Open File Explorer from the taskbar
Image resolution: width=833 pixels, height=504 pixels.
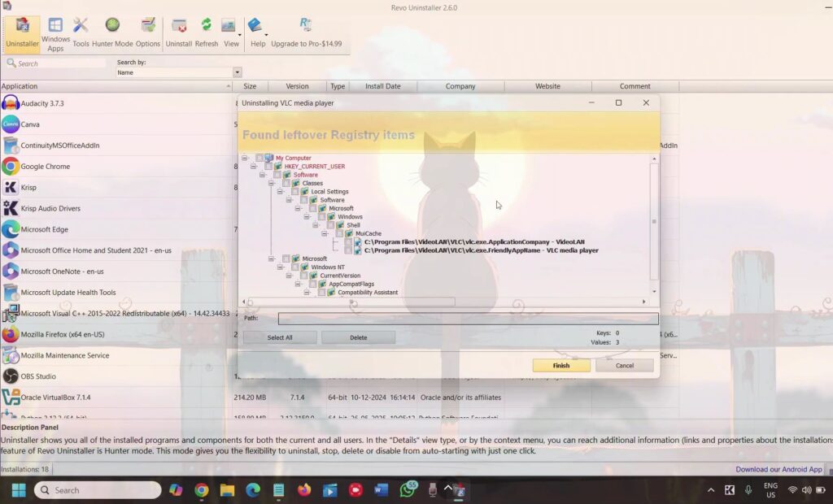click(x=228, y=489)
